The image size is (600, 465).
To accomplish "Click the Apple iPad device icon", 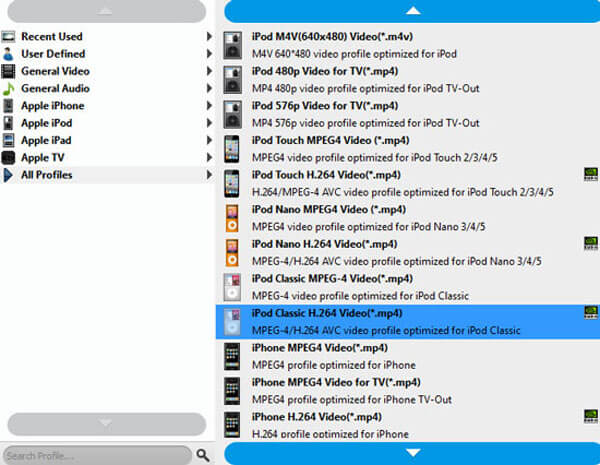I will [x=8, y=140].
